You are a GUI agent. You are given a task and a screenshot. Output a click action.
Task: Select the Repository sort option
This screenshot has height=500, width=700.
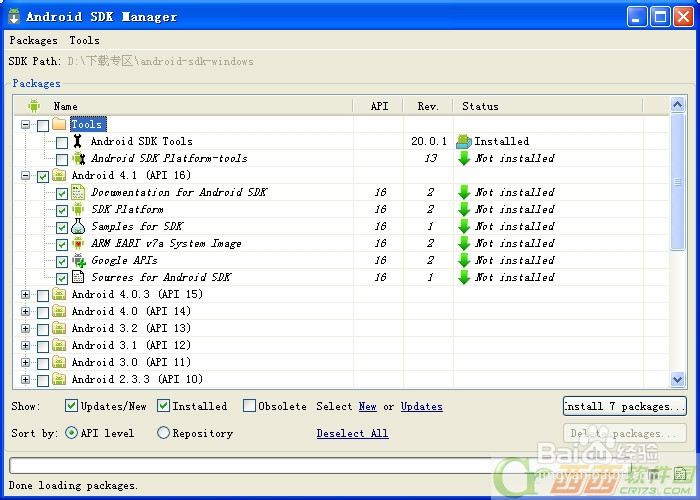(x=163, y=433)
